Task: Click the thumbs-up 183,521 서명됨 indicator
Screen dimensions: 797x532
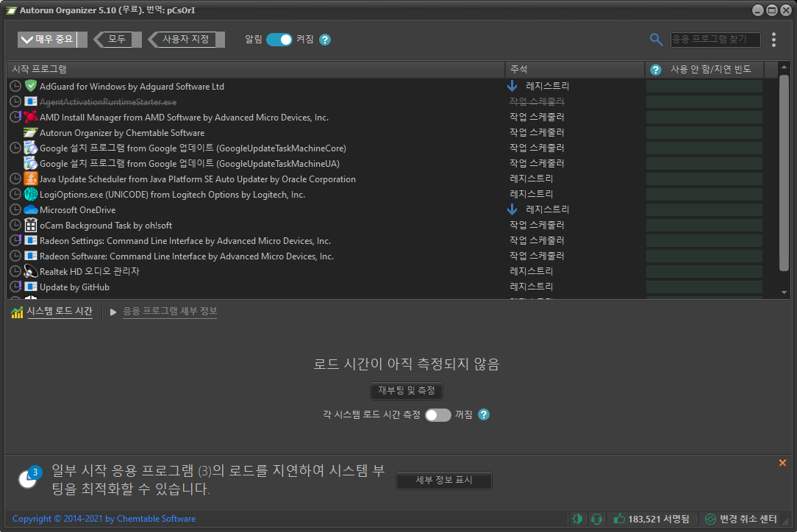Action: tap(651, 519)
